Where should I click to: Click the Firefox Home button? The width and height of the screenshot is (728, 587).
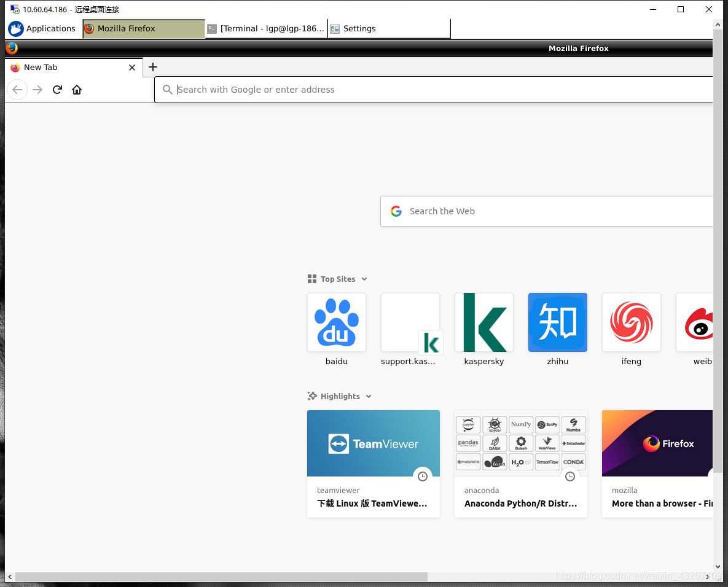point(76,90)
